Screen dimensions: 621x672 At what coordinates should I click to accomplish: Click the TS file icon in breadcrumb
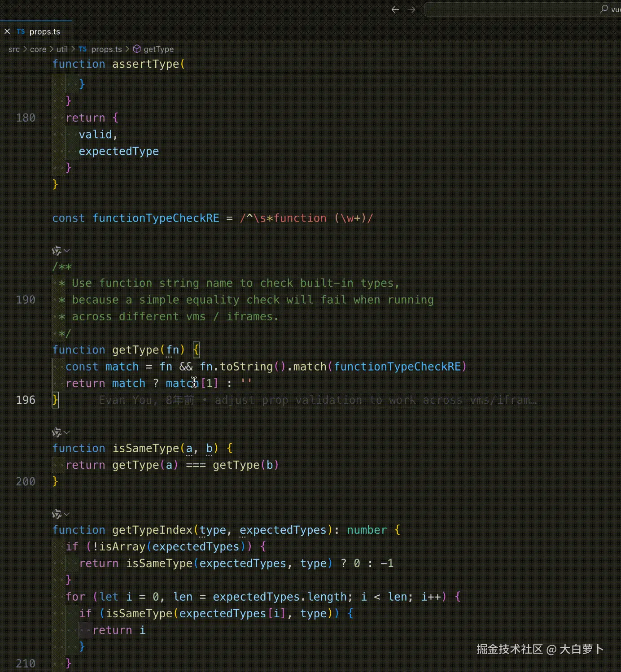pyautogui.click(x=83, y=49)
